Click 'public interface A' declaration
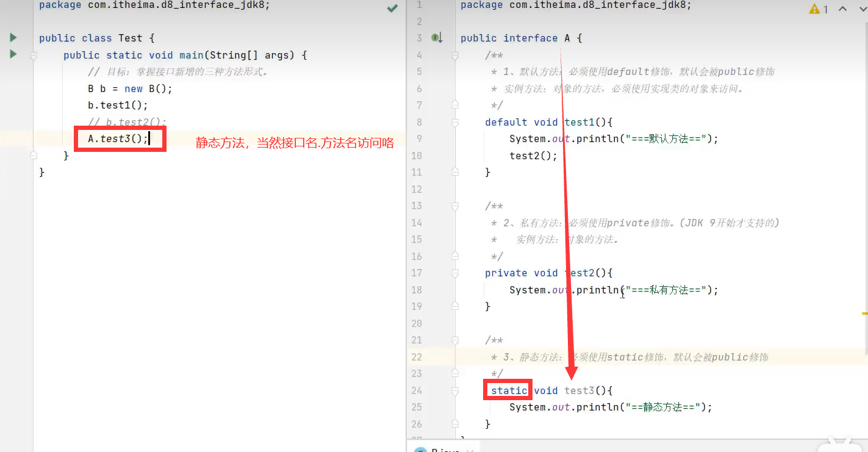The image size is (868, 452). click(x=522, y=38)
